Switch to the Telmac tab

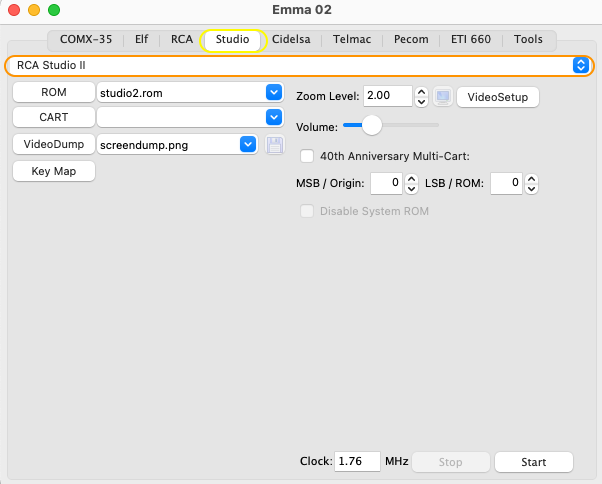(x=352, y=40)
